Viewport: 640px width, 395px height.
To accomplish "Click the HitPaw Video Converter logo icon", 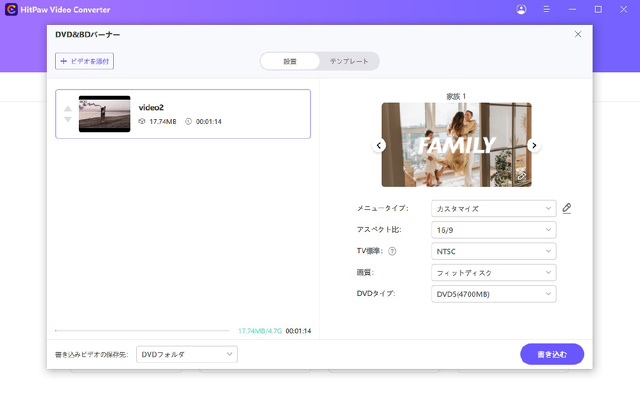I will [11, 9].
